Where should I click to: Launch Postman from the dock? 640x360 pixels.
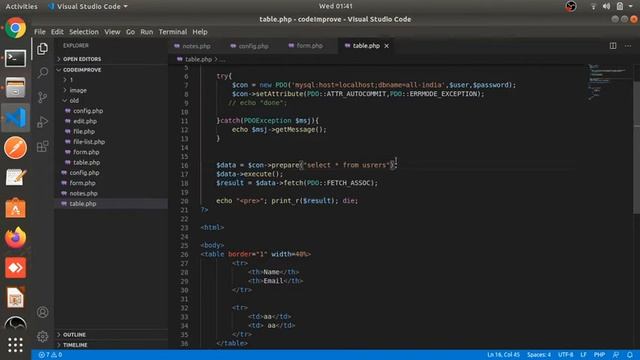pyautogui.click(x=16, y=147)
